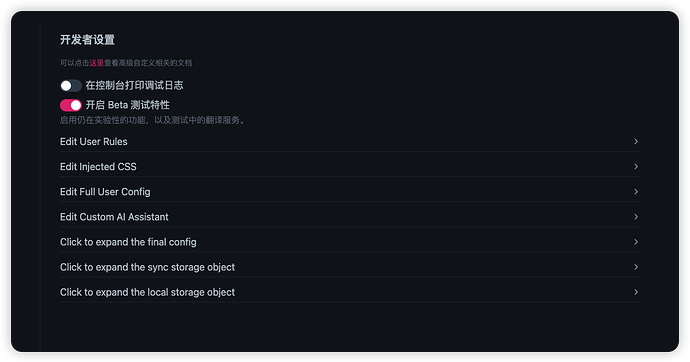This screenshot has height=362, width=690.
Task: Click the 开启 Beta 测试特性 label text
Action: pos(128,105)
